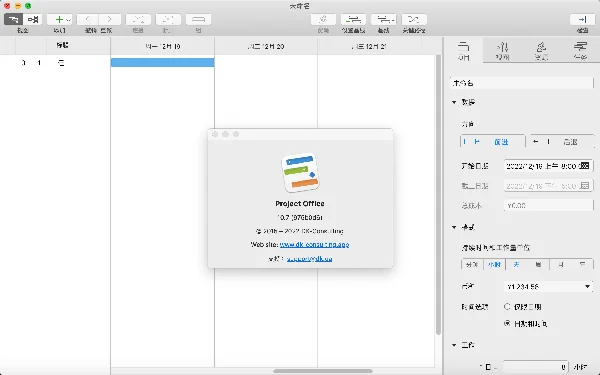Click the 12月20 date column header
The width and height of the screenshot is (600, 375).
(x=266, y=46)
